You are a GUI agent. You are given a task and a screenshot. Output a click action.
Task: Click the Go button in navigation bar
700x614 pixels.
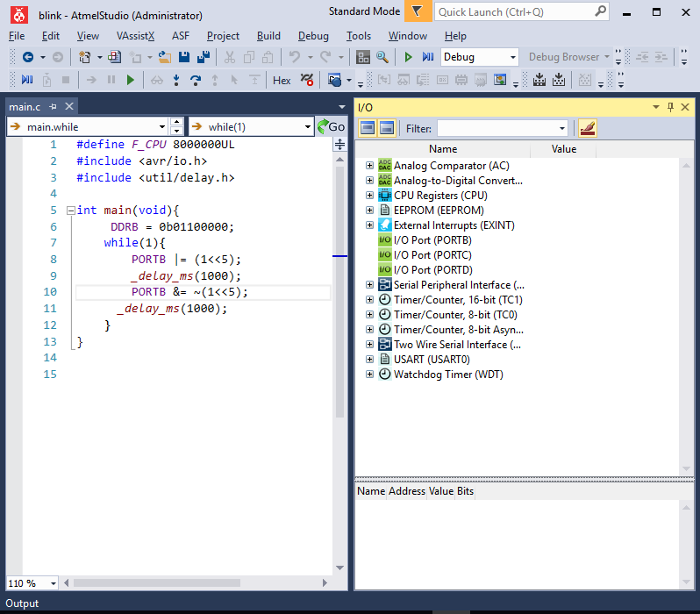click(x=332, y=127)
